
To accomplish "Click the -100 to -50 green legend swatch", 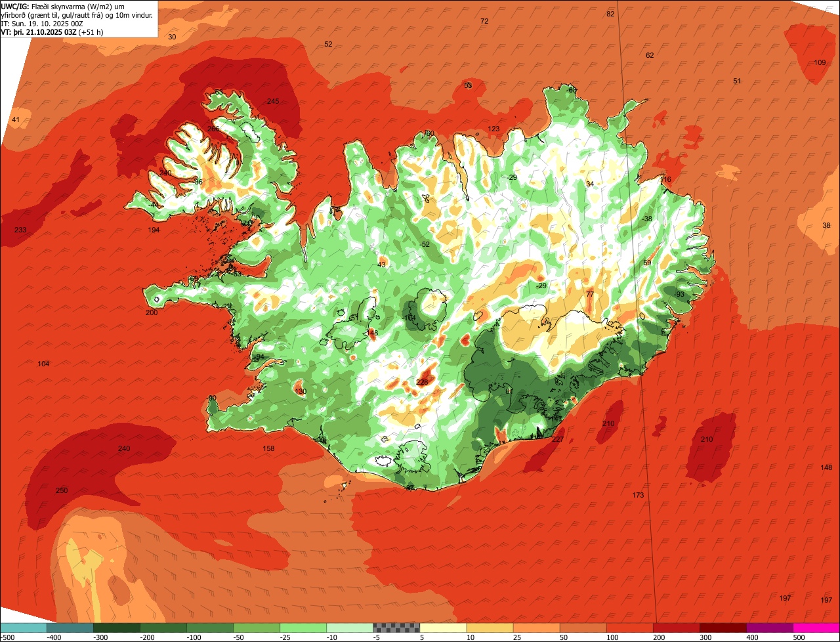I will coord(210,628).
